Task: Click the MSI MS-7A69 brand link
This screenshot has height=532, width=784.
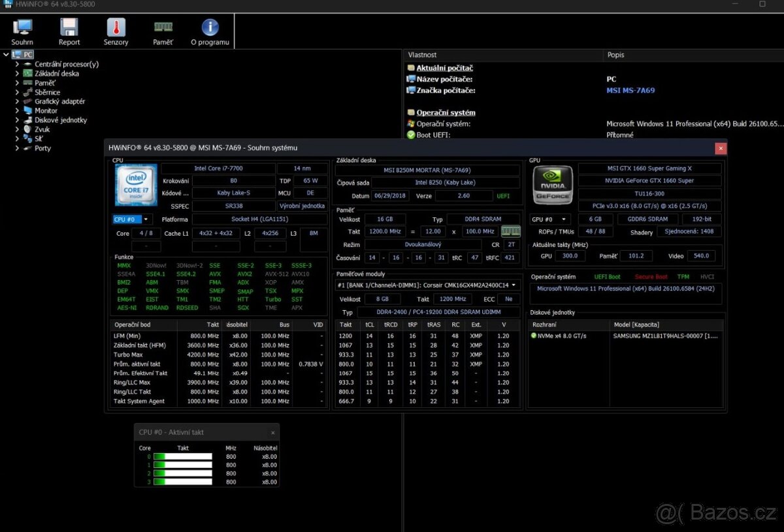Action: pos(630,91)
